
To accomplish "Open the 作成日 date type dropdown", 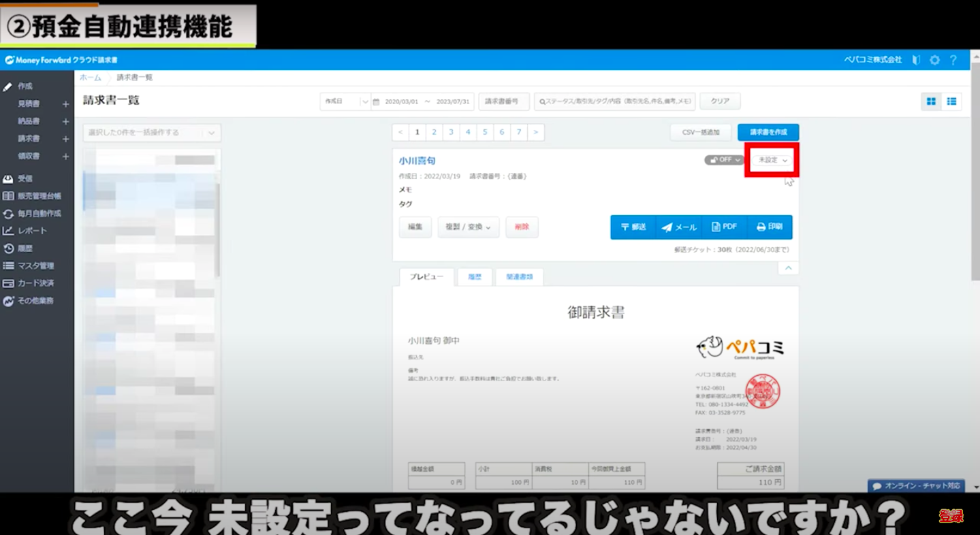I will point(345,101).
